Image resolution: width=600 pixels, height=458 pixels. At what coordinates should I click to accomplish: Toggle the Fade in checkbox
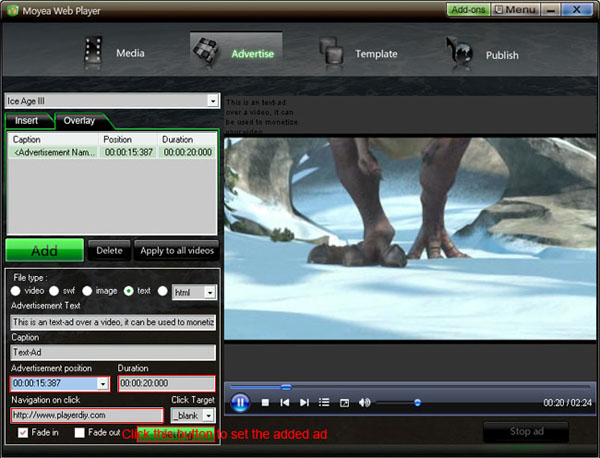[23, 433]
